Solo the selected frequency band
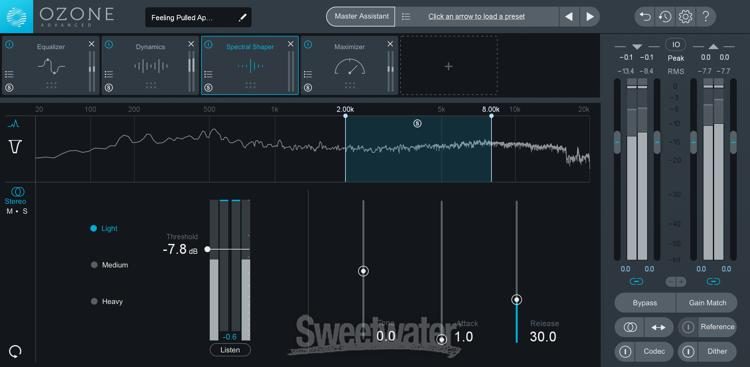The image size is (750, 367). point(417,124)
